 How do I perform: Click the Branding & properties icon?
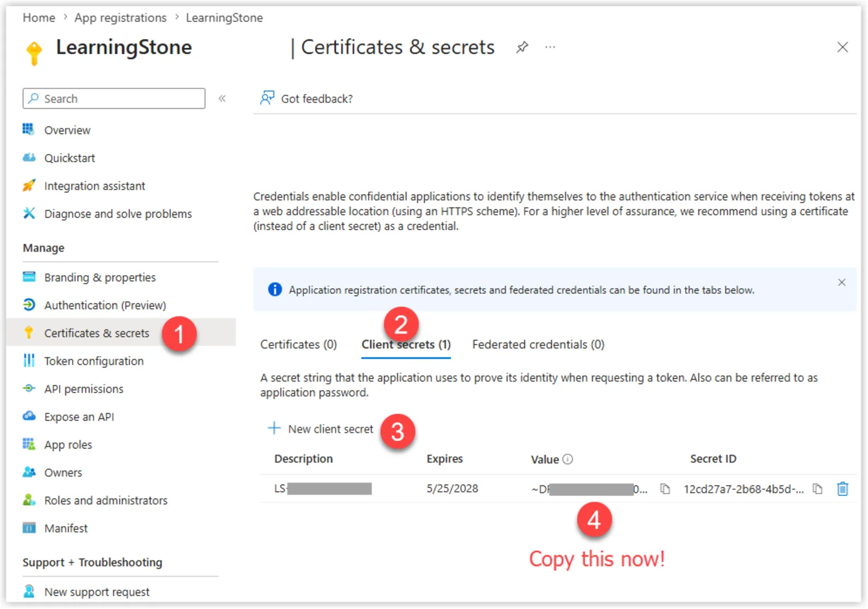[x=29, y=277]
